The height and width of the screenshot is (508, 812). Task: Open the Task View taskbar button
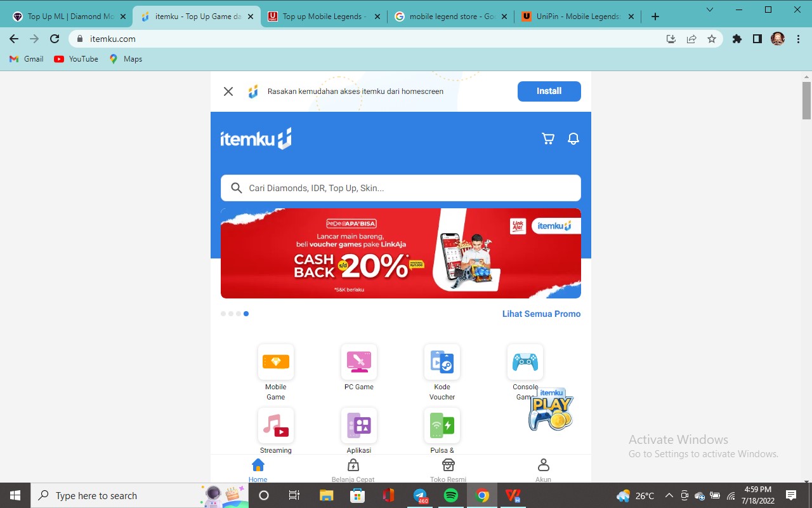point(294,495)
